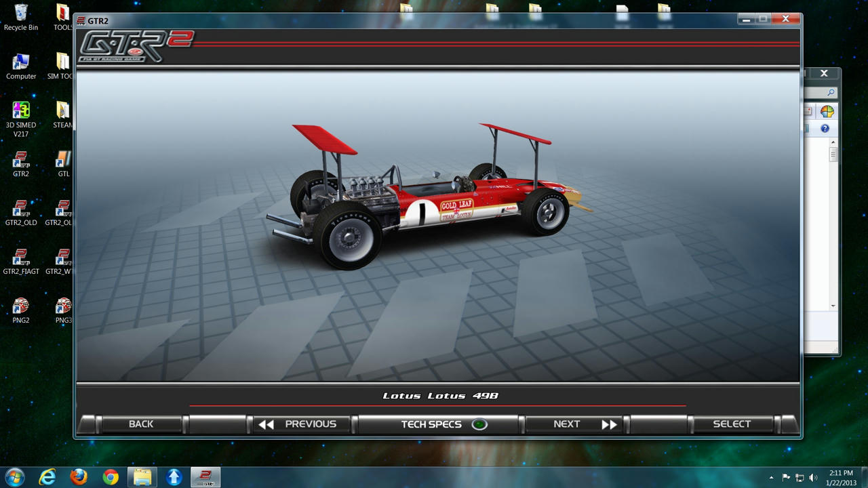The height and width of the screenshot is (488, 868).
Task: Choose this car with SELECT
Action: point(732,424)
